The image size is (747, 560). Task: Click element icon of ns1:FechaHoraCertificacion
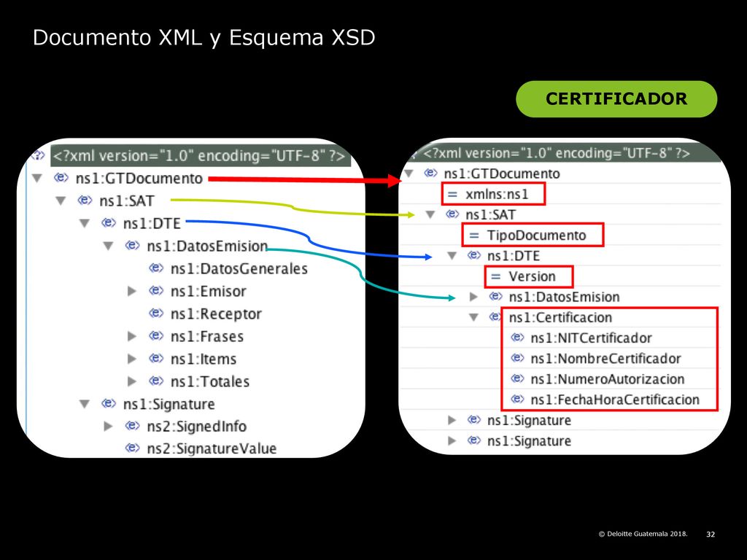coord(517,399)
